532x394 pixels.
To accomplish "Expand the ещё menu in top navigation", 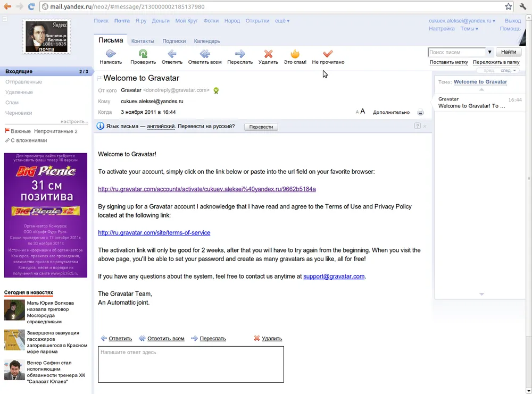I will coord(282,21).
